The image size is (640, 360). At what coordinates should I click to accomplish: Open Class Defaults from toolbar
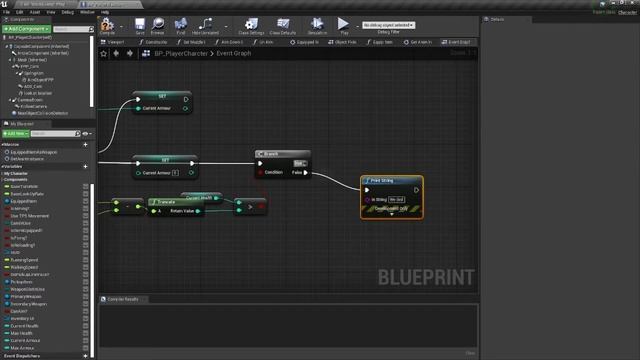pyautogui.click(x=283, y=26)
